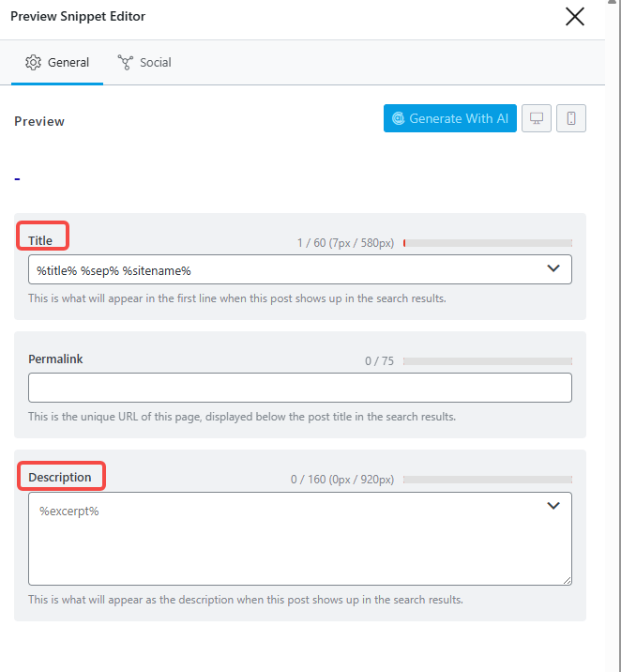Click the Generate With AI button
This screenshot has width=621, height=672.
click(450, 118)
